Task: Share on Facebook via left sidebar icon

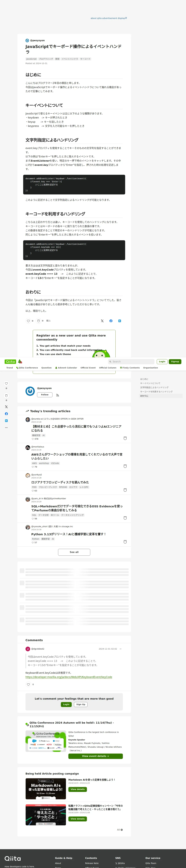Action: 6,414
